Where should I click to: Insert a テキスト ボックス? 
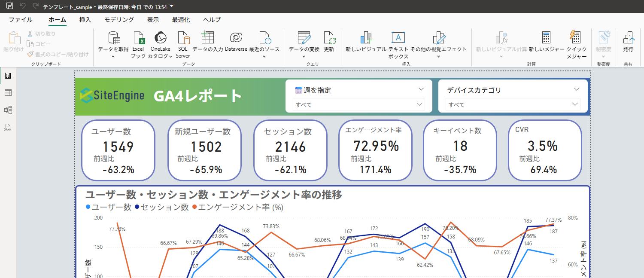[x=398, y=45]
